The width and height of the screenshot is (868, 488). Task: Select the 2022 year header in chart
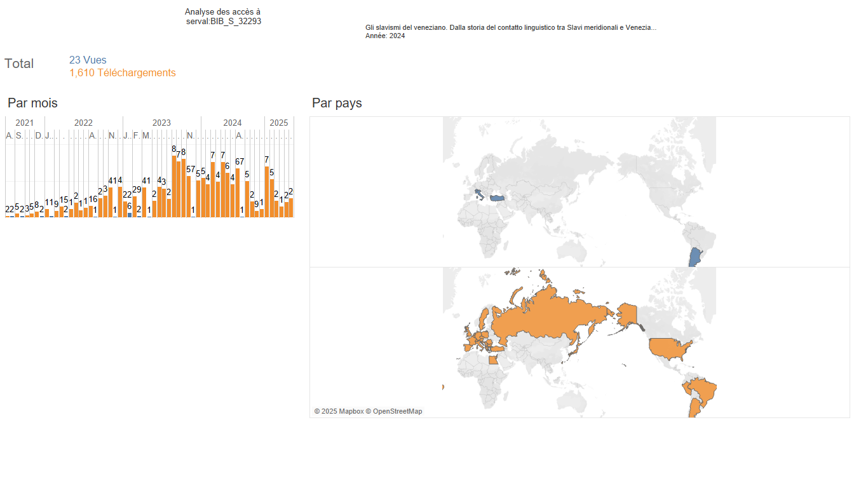[83, 123]
